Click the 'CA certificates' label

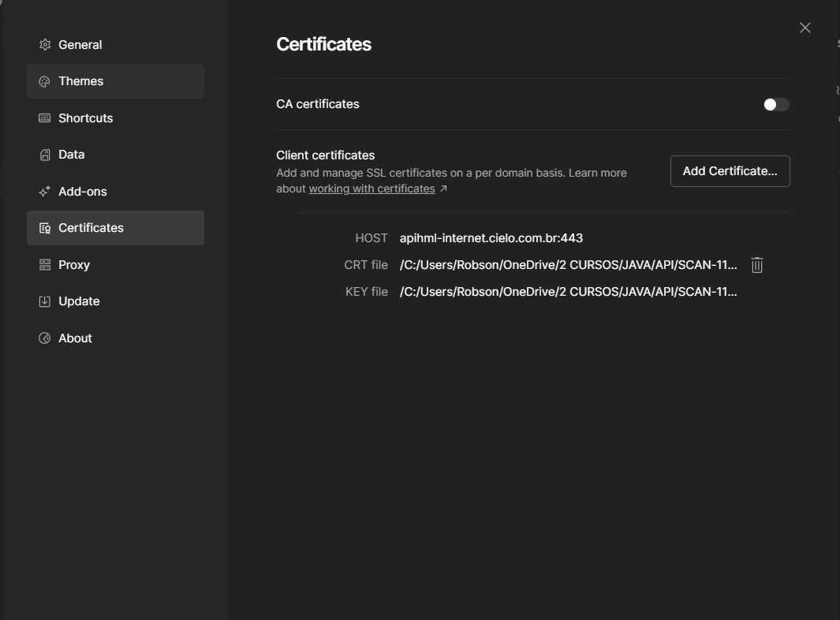(x=318, y=104)
